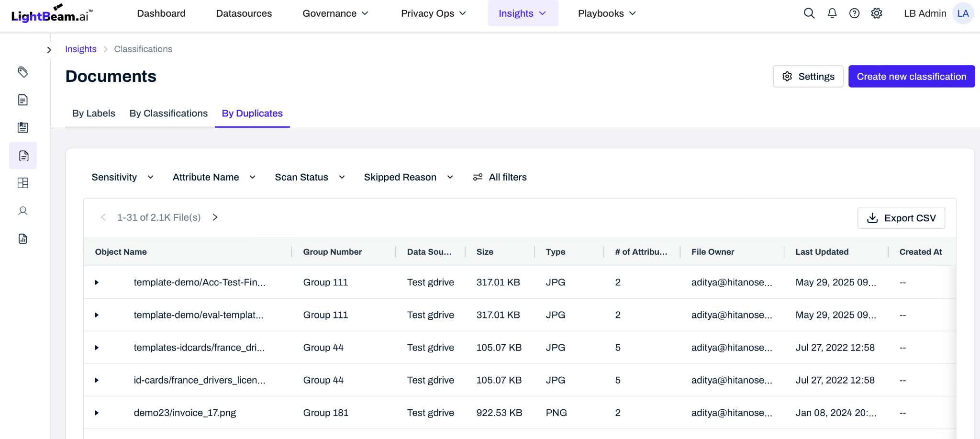The height and width of the screenshot is (439, 980).
Task: Expand the demo23/invoice_17.png row
Action: coord(97,413)
